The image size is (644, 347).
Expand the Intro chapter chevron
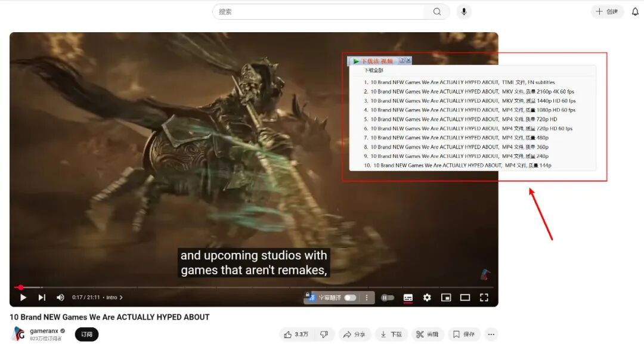tap(121, 298)
